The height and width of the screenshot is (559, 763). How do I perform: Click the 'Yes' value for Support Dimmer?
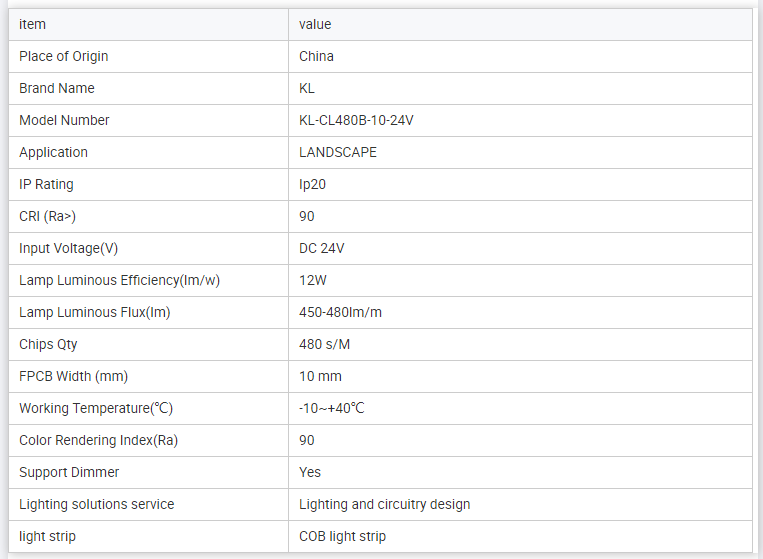click(x=310, y=472)
